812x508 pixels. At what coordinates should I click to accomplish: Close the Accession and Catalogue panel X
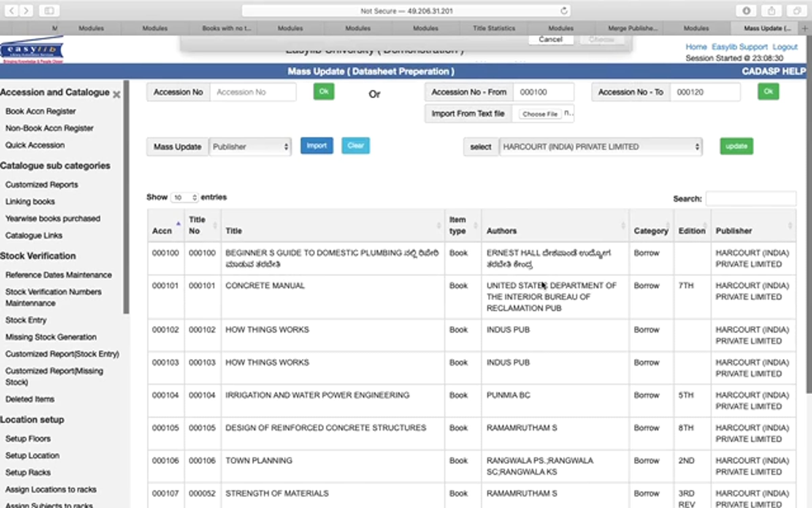pyautogui.click(x=116, y=94)
